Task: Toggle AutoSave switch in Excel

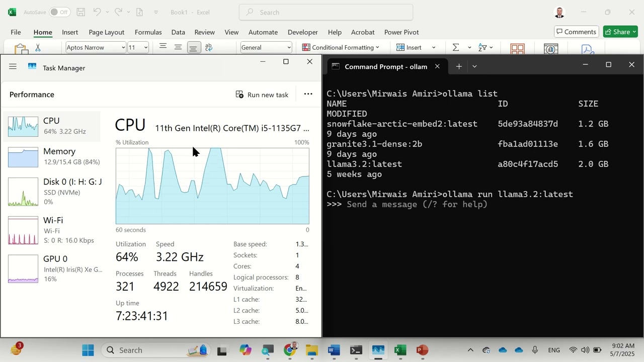Action: (x=59, y=12)
